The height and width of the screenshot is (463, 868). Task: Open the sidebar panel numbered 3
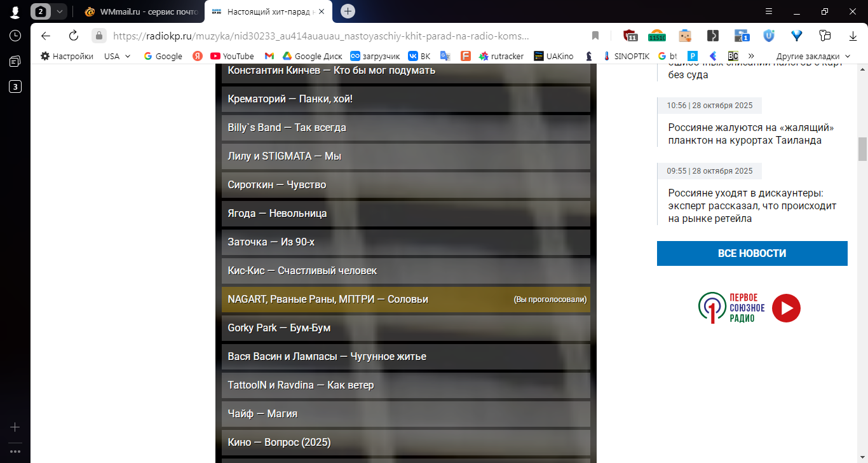(15, 86)
